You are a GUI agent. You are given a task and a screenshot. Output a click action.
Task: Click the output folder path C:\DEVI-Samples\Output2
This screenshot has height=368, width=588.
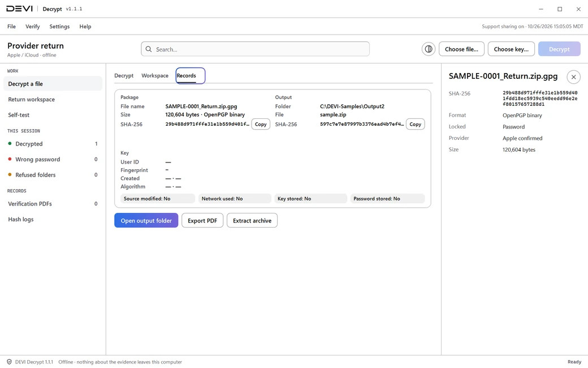click(x=352, y=106)
